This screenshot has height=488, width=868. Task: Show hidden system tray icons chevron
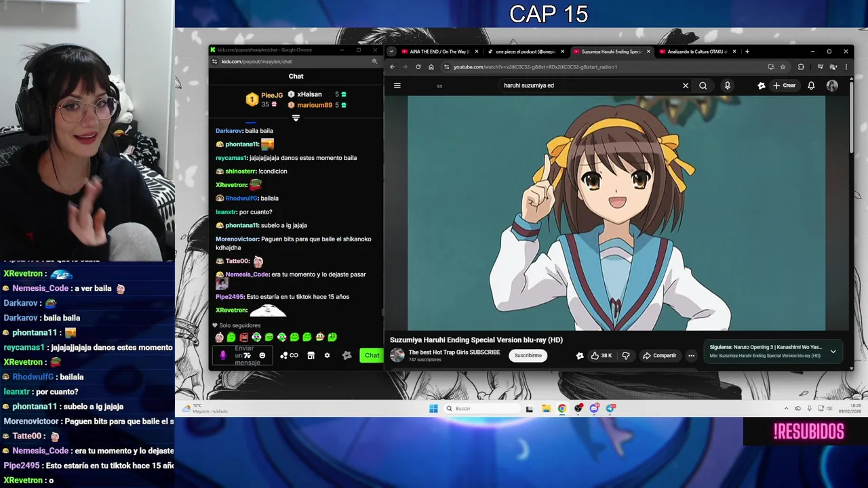tap(786, 408)
